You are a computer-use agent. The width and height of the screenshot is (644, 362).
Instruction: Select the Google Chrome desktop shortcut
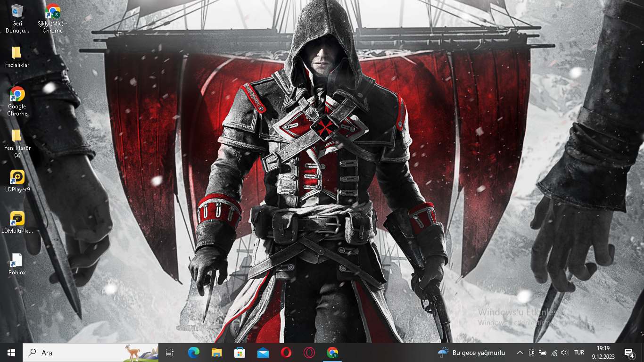(x=17, y=101)
